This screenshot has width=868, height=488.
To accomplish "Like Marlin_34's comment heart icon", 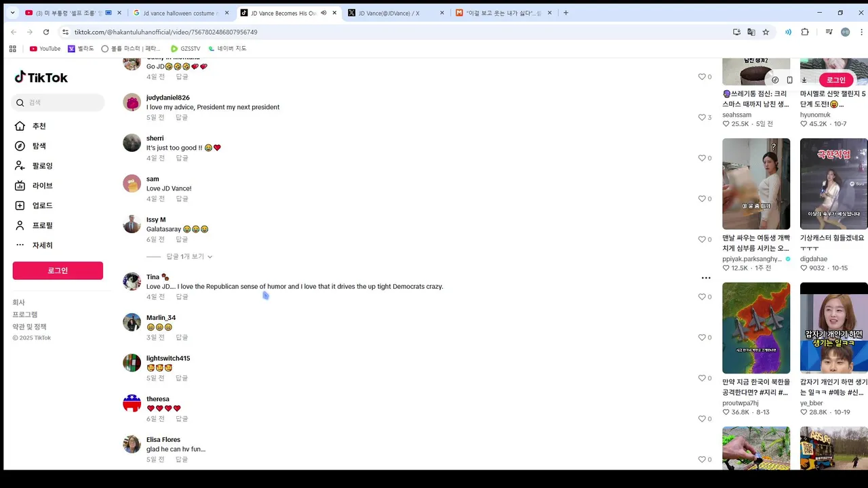I will [702, 338].
